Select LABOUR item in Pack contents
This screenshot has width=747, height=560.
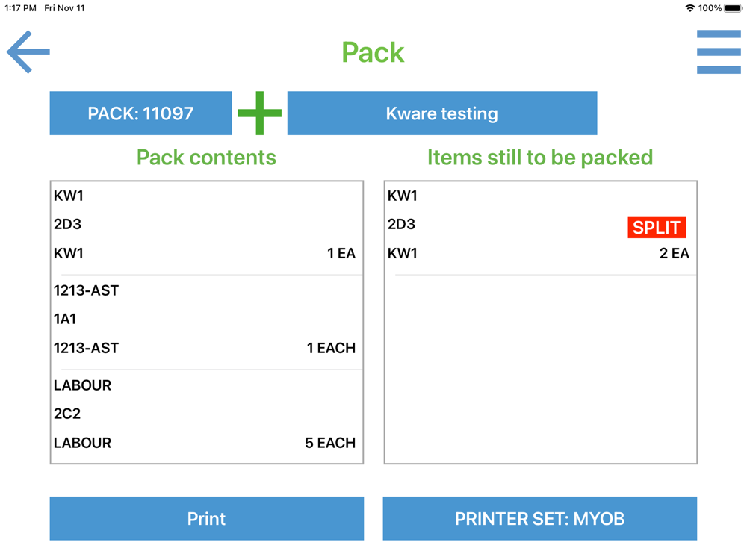click(82, 385)
